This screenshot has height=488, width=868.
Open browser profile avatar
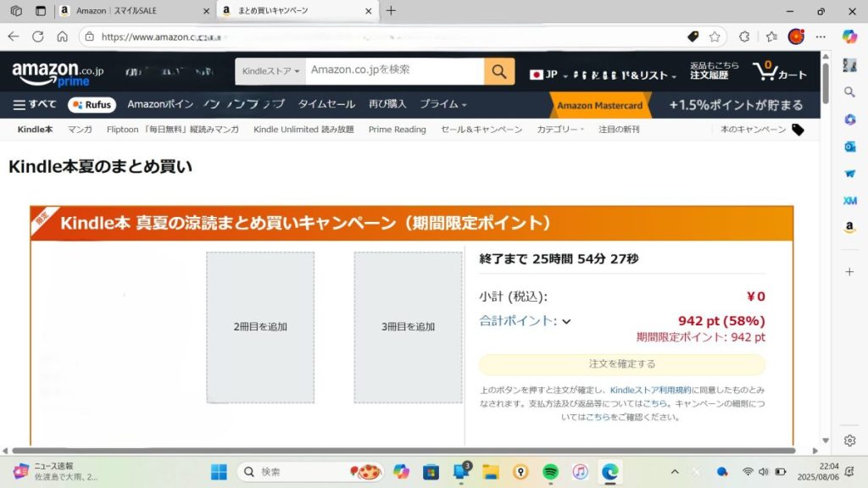tap(796, 36)
